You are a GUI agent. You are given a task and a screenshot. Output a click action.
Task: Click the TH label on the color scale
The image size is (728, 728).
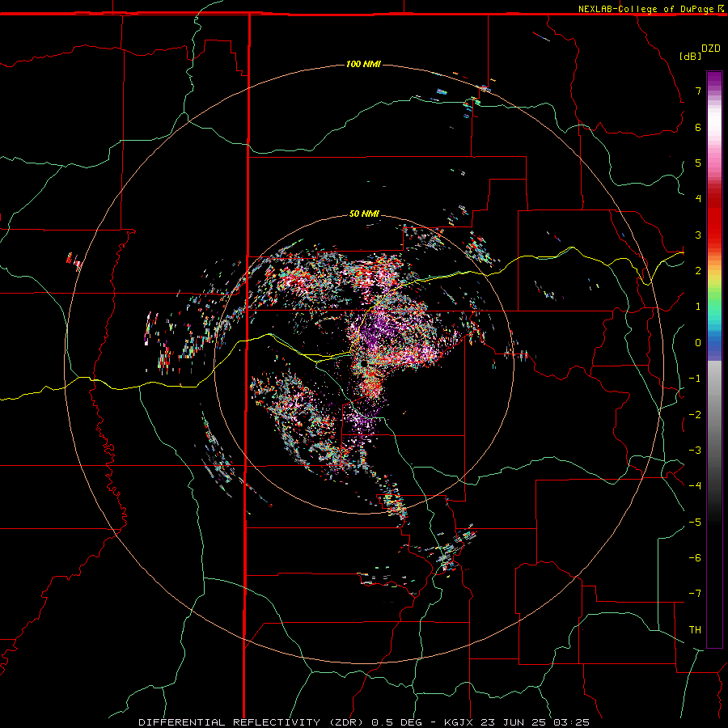coord(695,630)
